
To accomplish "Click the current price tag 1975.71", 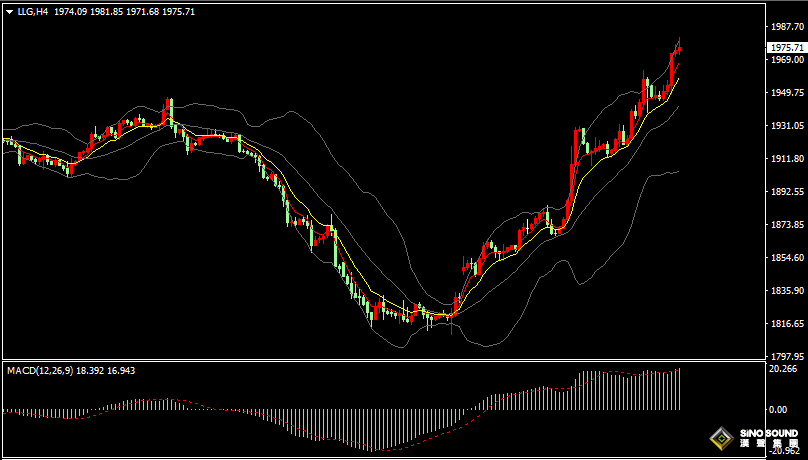I will (786, 48).
